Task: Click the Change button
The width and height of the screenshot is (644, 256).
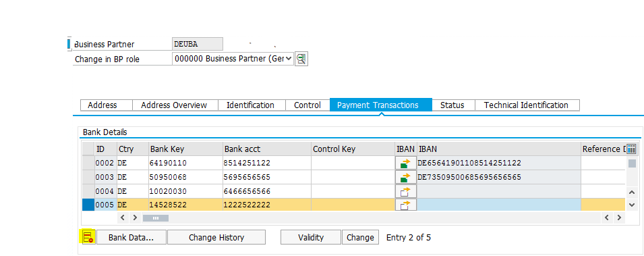Action: tap(360, 238)
